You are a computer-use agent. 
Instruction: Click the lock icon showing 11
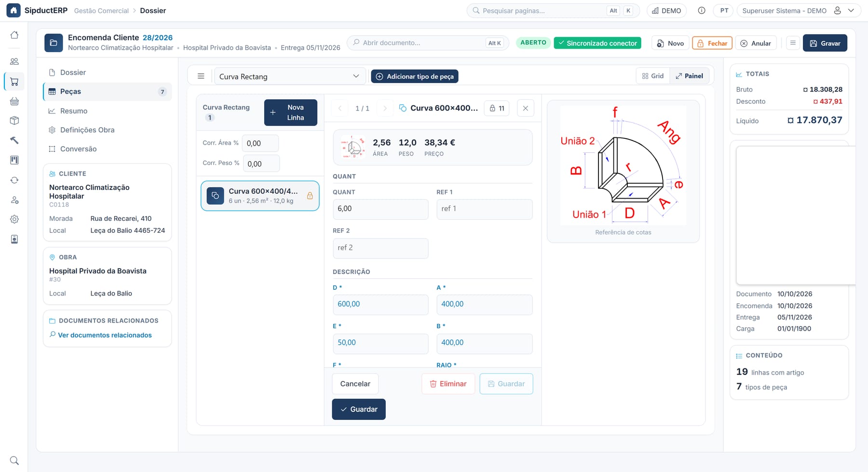497,108
